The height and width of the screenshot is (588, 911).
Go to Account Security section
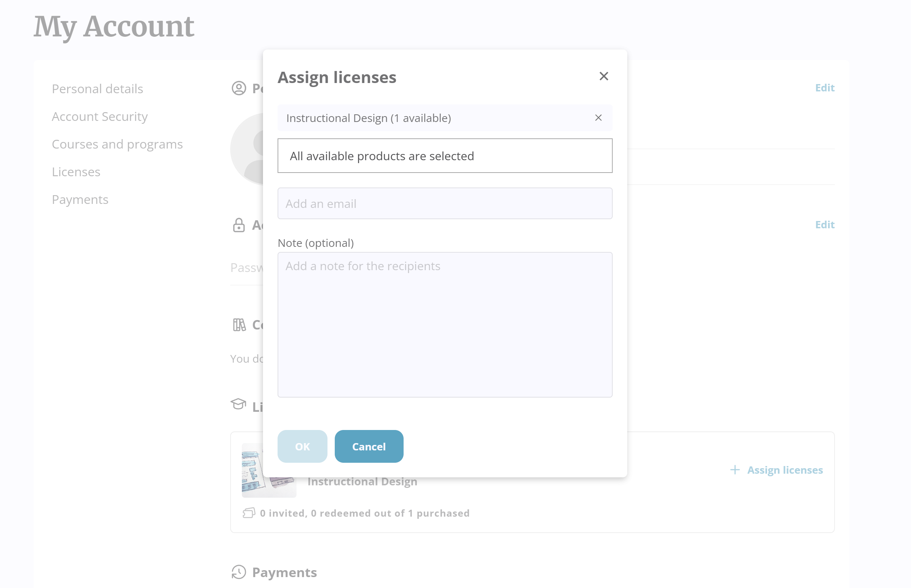[100, 117]
